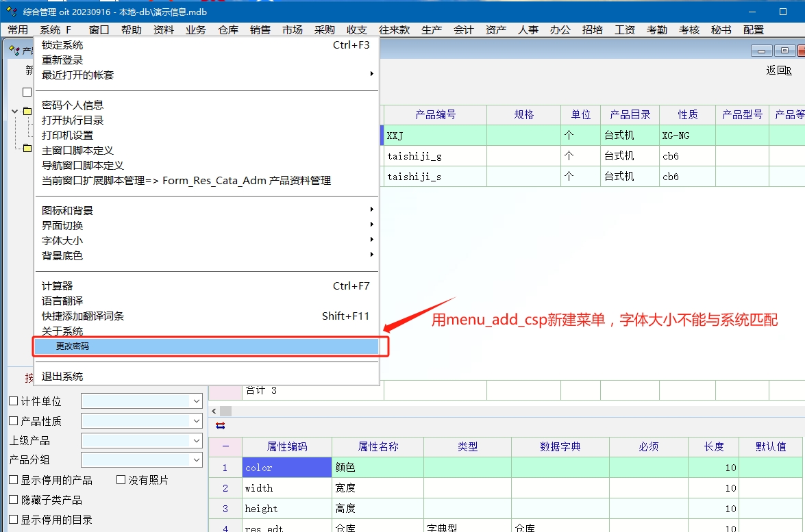Screen dimensions: 805x532
Task: Click the top yellow folder in tree
Action: [27, 111]
